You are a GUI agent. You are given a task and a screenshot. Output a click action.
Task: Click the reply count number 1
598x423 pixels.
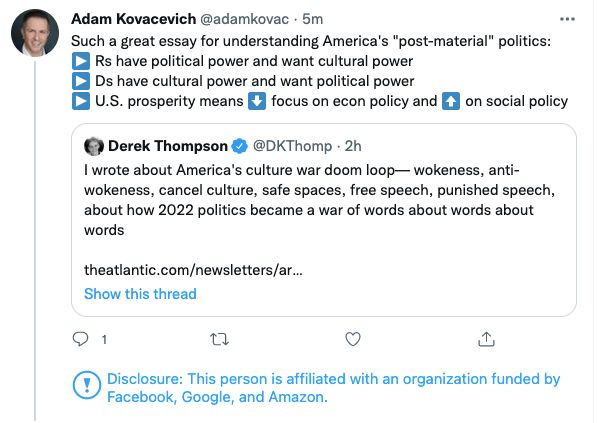(x=104, y=339)
